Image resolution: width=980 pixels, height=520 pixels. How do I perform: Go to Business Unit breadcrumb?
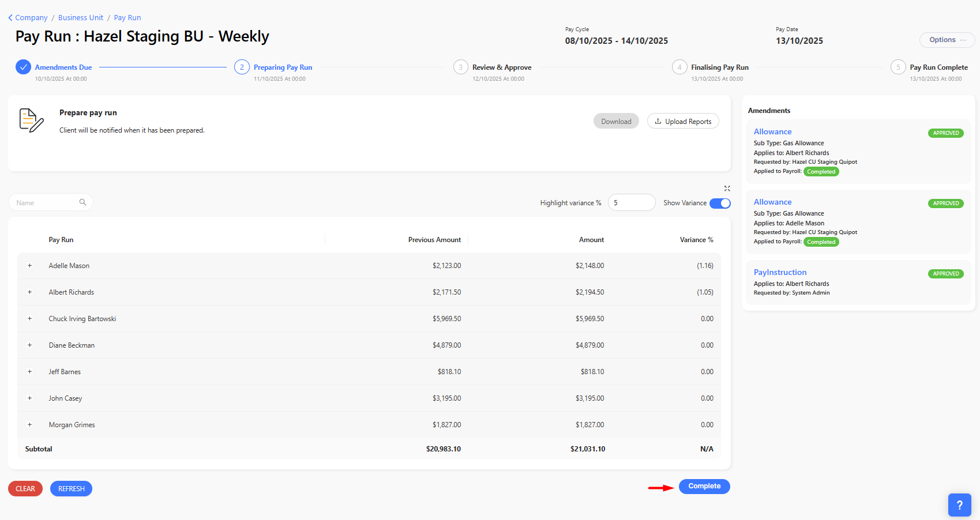(81, 18)
